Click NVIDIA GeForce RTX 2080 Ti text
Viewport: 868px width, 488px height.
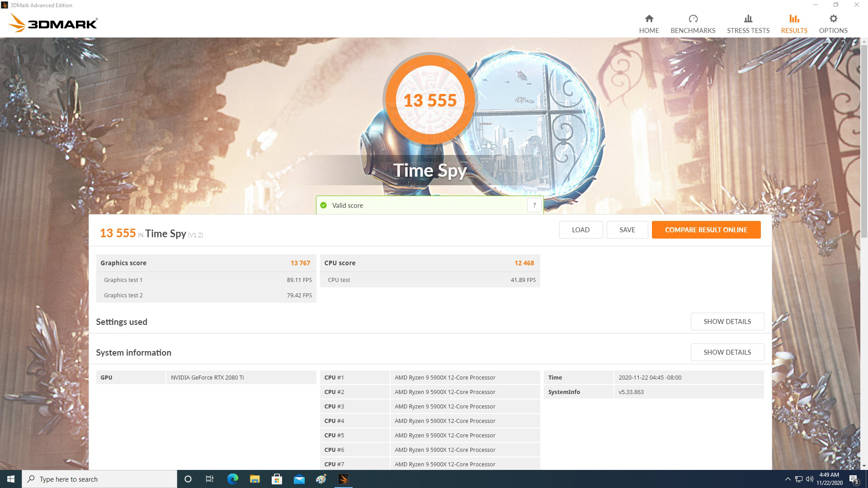point(207,377)
